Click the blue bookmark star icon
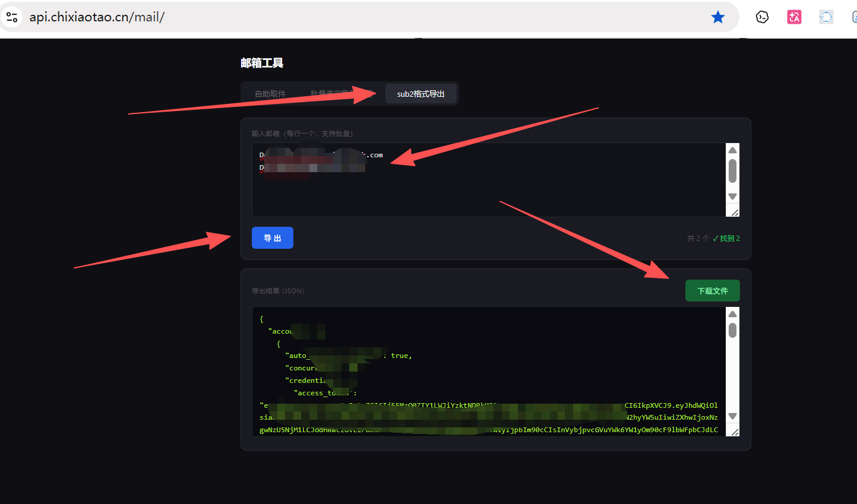The image size is (857, 504). point(717,17)
